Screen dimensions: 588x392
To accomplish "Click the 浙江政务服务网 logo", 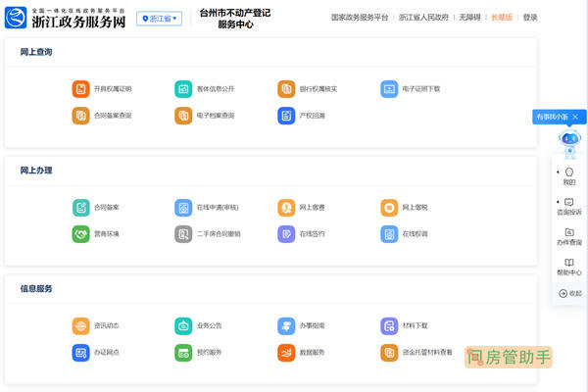I will click(x=65, y=18).
